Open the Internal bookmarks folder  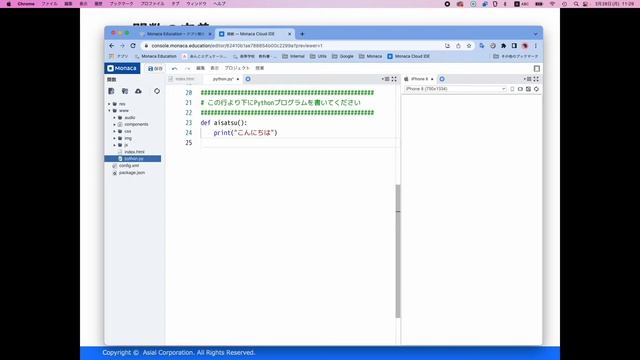click(x=293, y=56)
